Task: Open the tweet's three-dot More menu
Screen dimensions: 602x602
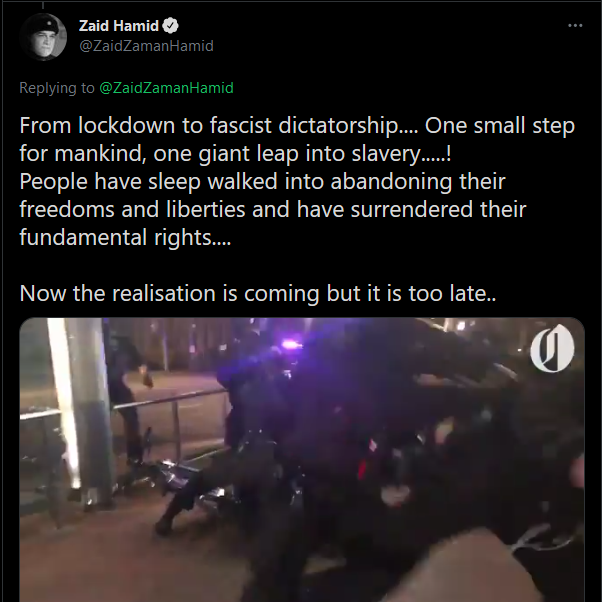Action: [x=575, y=25]
